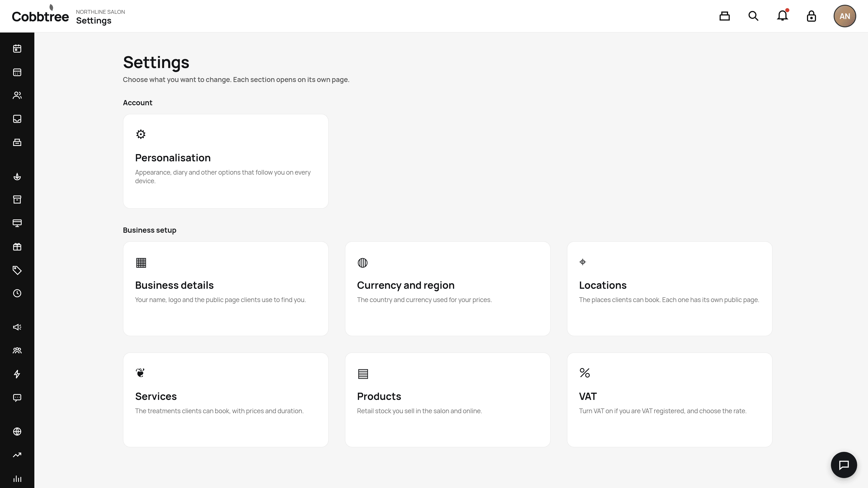Open the team group icon in the sidebar
This screenshot has width=868, height=488.
click(x=17, y=351)
